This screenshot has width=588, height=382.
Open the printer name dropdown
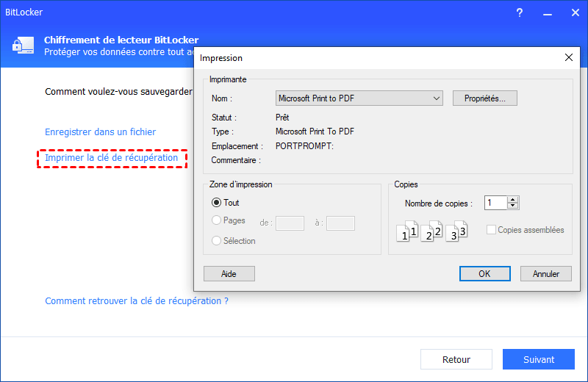coord(359,98)
